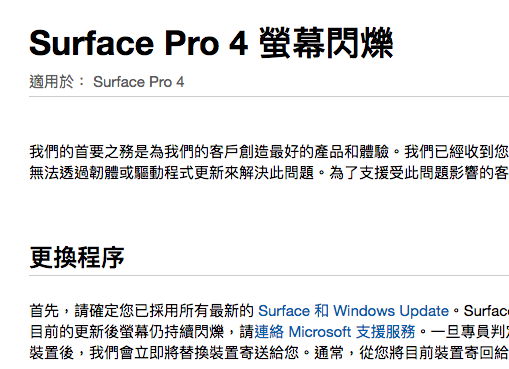Click the Surface Pro 4 螢幕閃爍 page title

(211, 43)
